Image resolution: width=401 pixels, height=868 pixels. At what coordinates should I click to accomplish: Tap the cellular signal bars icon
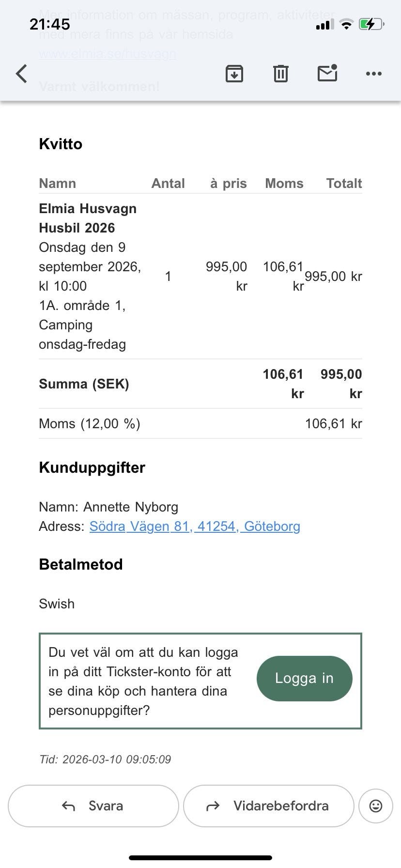(324, 25)
